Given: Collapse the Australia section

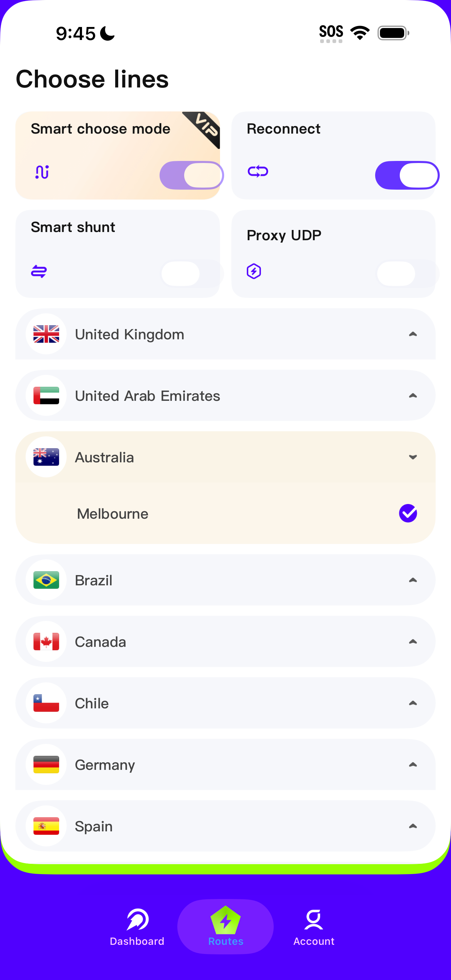Looking at the screenshot, I should 413,457.
